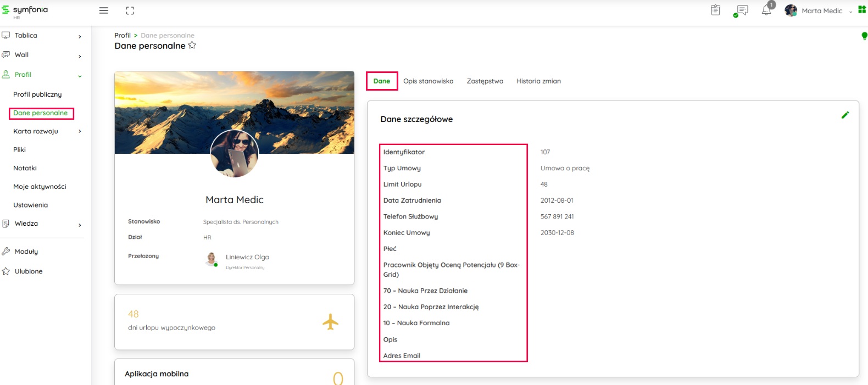Edit Dane szczegółowe with the pencil icon

pyautogui.click(x=845, y=115)
